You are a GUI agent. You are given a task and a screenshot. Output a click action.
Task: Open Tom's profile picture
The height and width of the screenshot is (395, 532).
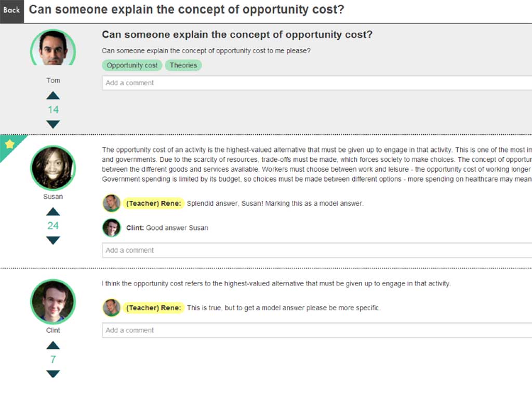tap(53, 48)
